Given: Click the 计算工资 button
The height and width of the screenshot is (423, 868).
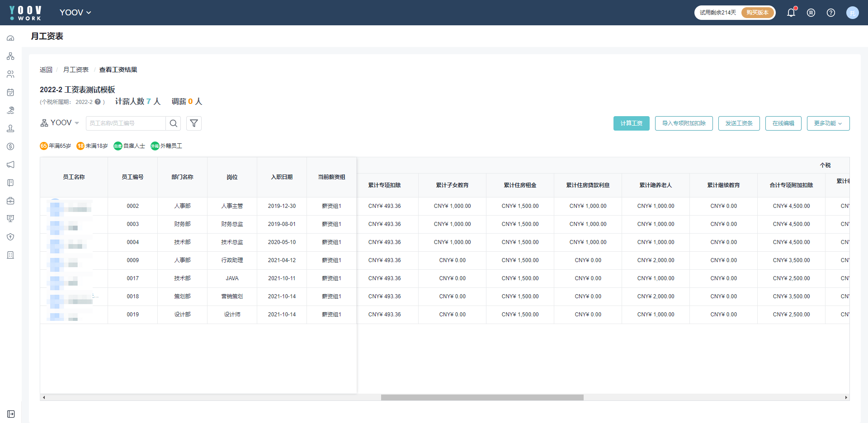Looking at the screenshot, I should tap(632, 123).
